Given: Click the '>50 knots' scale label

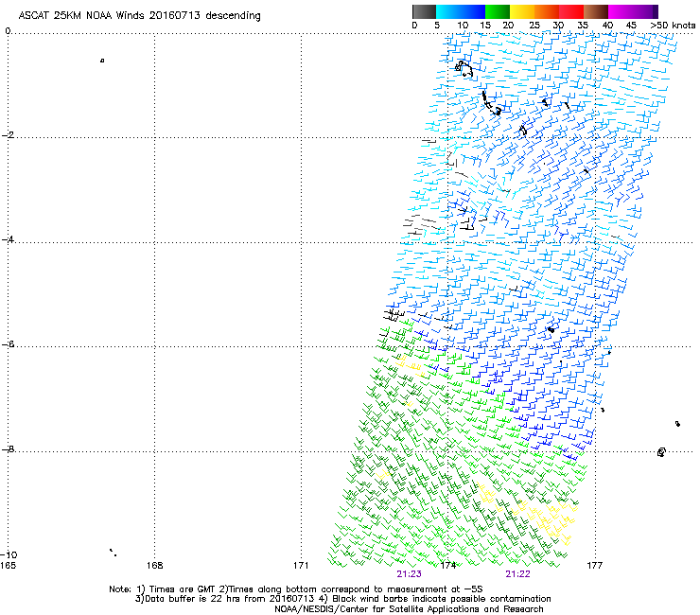Looking at the screenshot, I should (x=673, y=26).
